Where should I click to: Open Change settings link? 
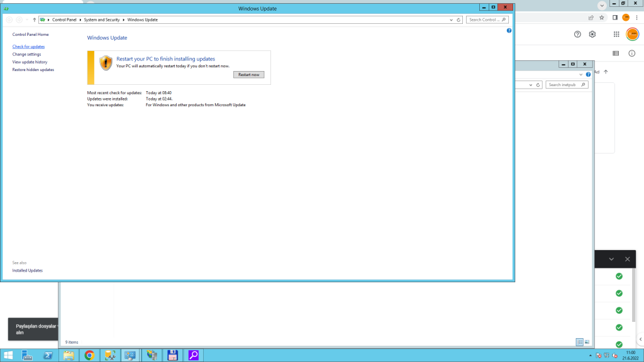tap(26, 54)
